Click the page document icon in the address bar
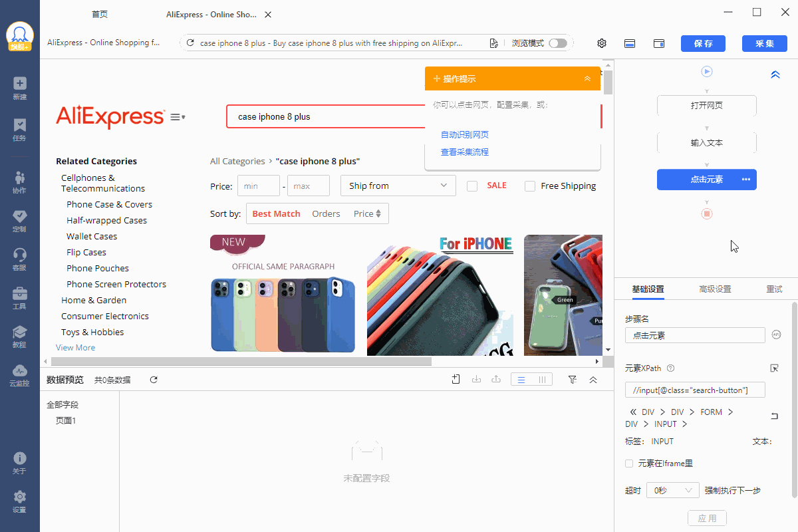The image size is (798, 532). pyautogui.click(x=493, y=43)
